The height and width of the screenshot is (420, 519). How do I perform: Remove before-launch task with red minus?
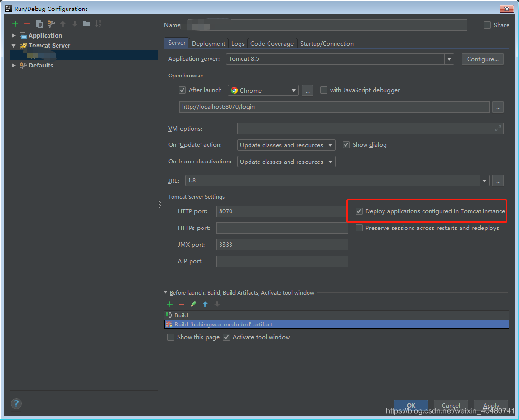[x=182, y=304]
